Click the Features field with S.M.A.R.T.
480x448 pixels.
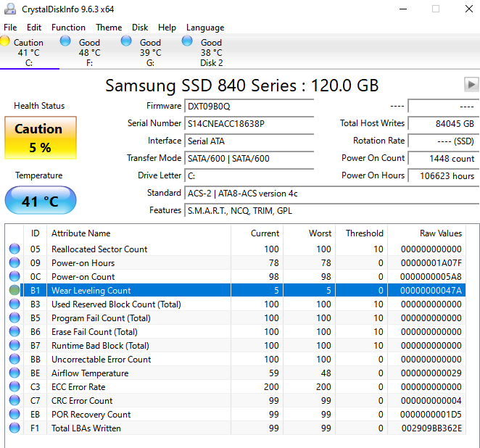click(332, 211)
